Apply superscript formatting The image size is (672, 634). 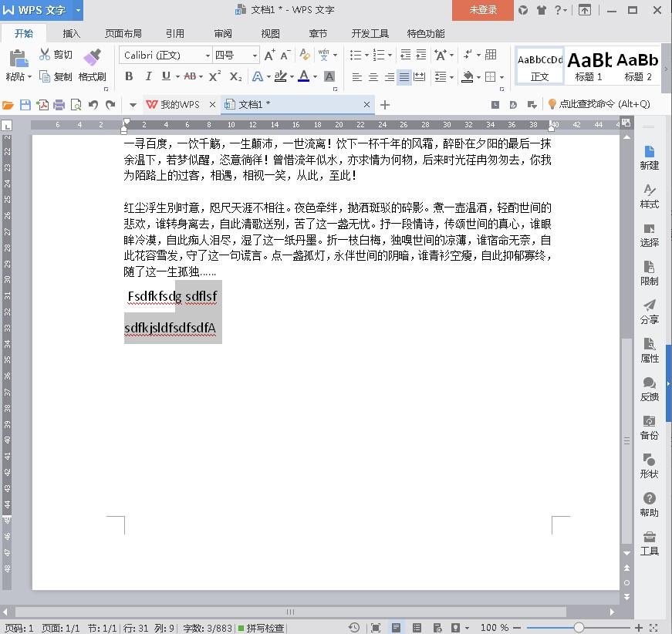pos(215,76)
